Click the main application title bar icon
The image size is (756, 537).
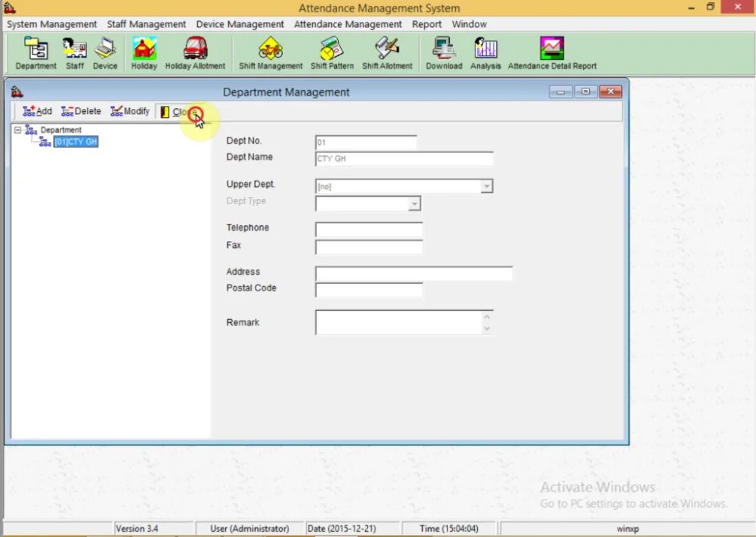point(10,8)
